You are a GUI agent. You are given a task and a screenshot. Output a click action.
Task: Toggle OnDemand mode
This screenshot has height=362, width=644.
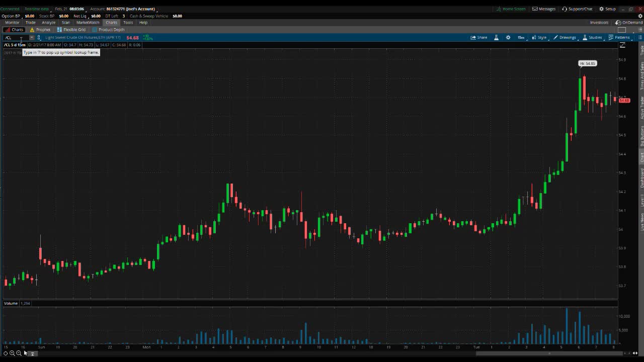[629, 23]
